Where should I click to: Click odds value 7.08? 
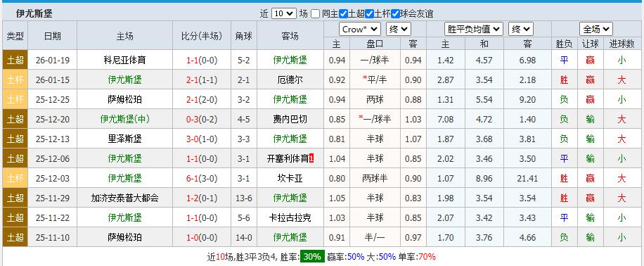[446, 119]
